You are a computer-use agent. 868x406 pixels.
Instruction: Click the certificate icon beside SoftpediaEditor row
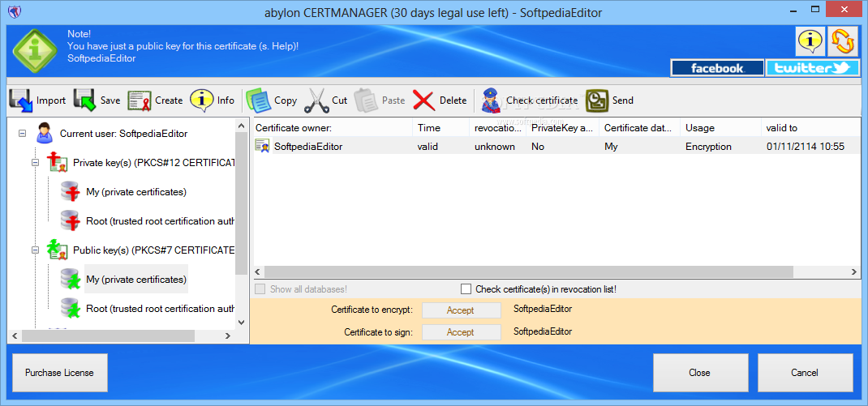coord(262,146)
